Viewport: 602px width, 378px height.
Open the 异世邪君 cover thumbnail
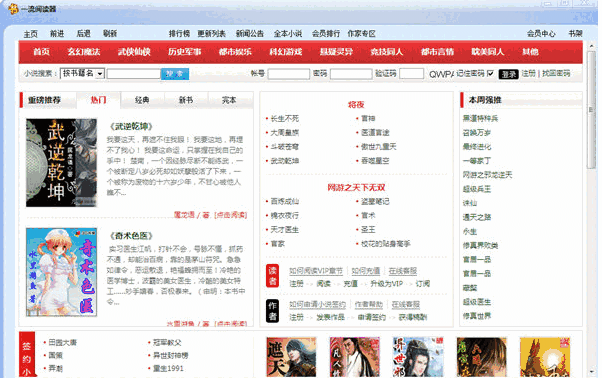point(418,357)
